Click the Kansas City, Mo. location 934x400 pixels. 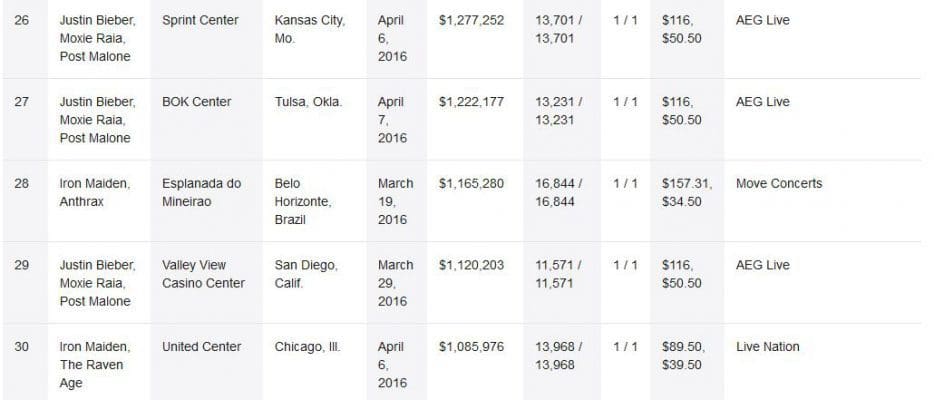(x=310, y=29)
